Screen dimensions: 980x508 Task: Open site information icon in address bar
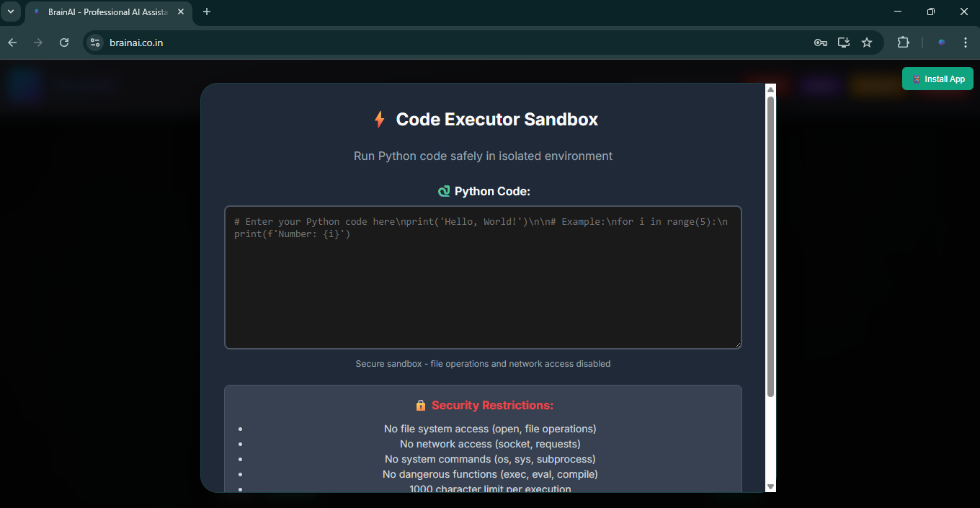pos(95,43)
